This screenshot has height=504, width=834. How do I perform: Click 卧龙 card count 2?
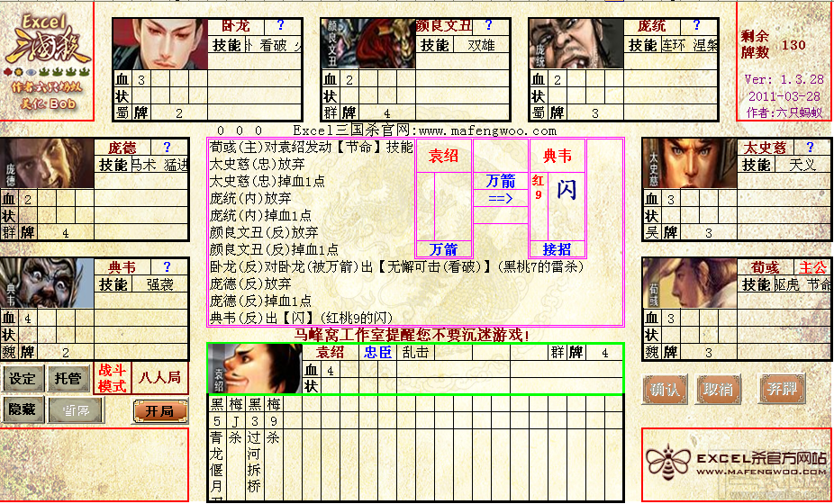(x=179, y=112)
